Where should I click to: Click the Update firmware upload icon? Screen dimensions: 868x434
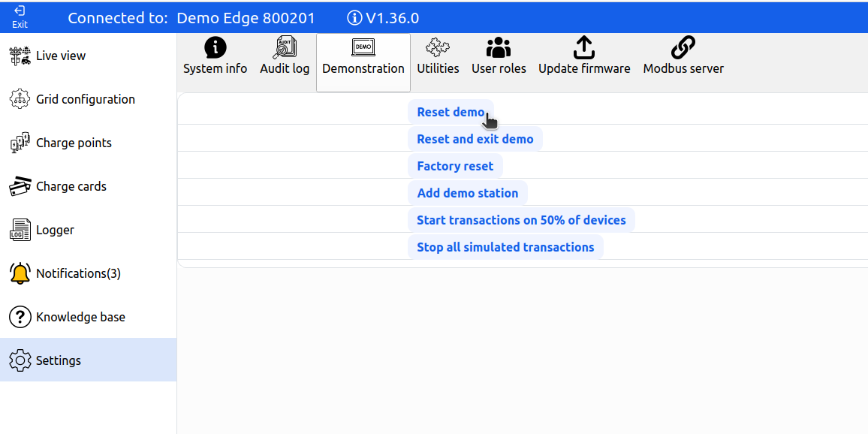[x=584, y=47]
